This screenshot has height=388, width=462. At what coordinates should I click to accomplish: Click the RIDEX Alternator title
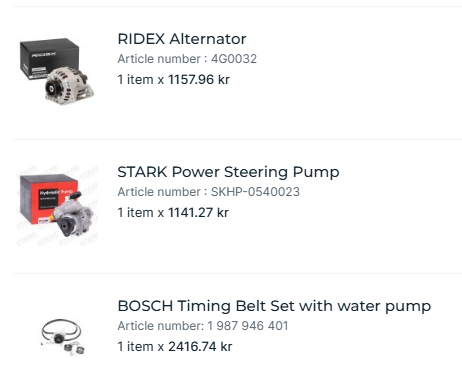point(182,39)
